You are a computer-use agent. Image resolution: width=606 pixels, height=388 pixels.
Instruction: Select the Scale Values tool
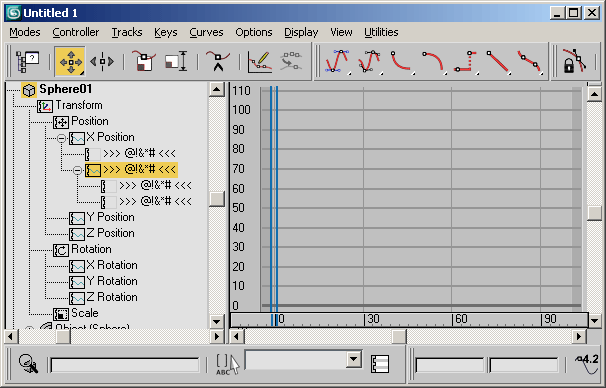click(176, 61)
